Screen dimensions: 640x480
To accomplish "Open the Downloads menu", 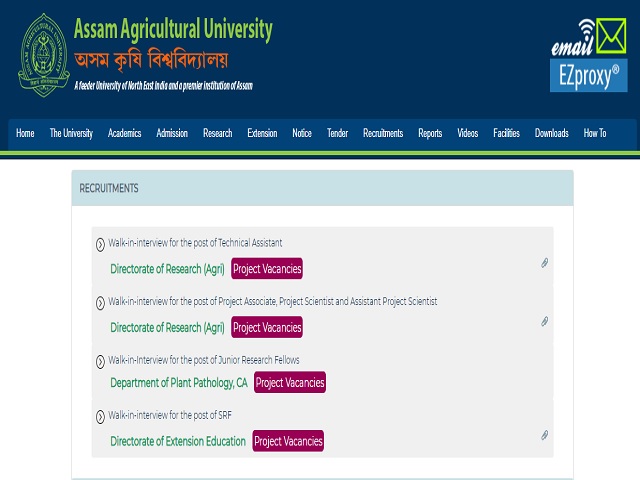I will coord(552,133).
